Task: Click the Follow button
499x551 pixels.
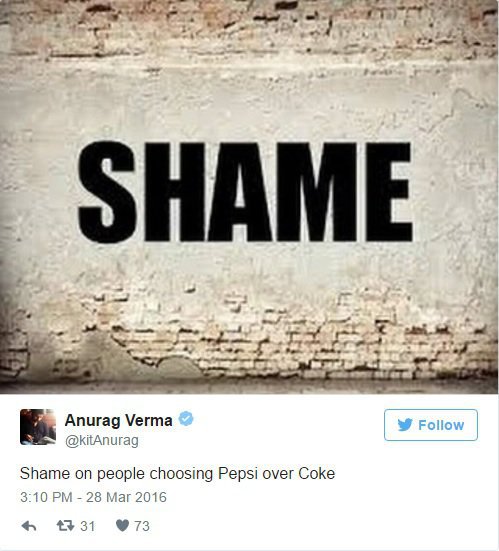Action: pos(430,425)
